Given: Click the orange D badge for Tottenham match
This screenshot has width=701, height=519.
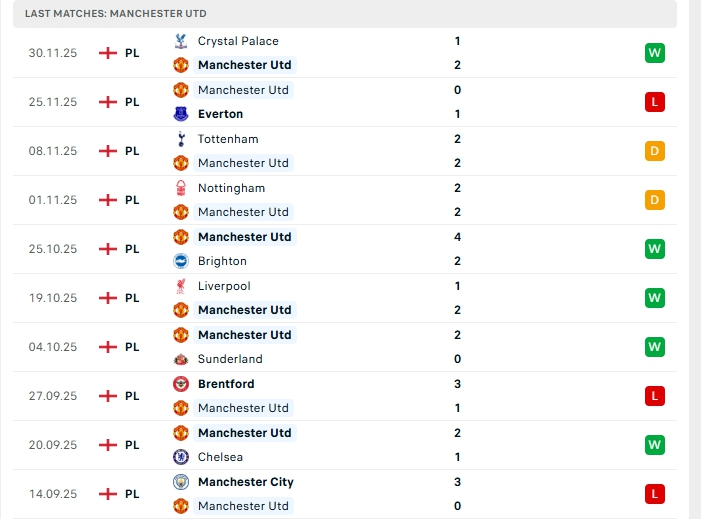Looking at the screenshot, I should click(655, 151).
